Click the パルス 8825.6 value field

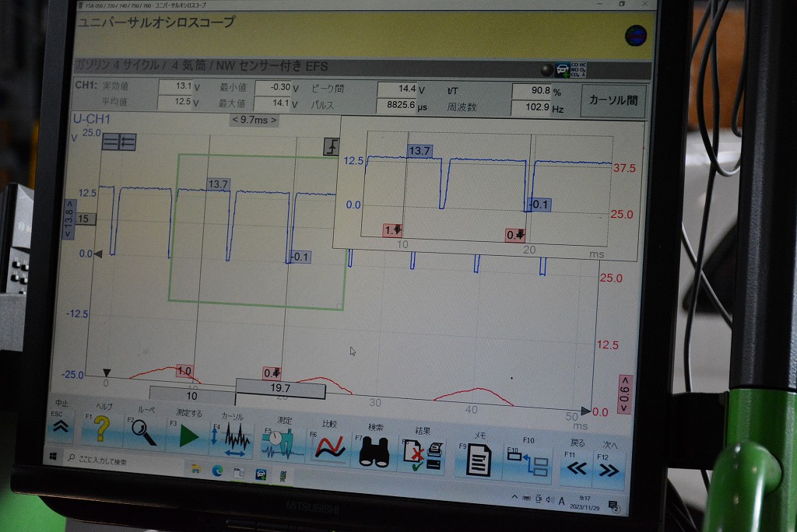(x=397, y=105)
